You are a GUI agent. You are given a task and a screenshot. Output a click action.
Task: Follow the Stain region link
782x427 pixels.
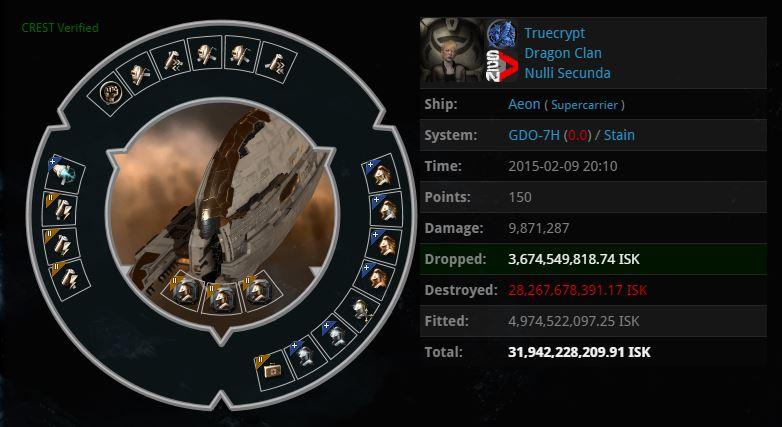tap(619, 135)
